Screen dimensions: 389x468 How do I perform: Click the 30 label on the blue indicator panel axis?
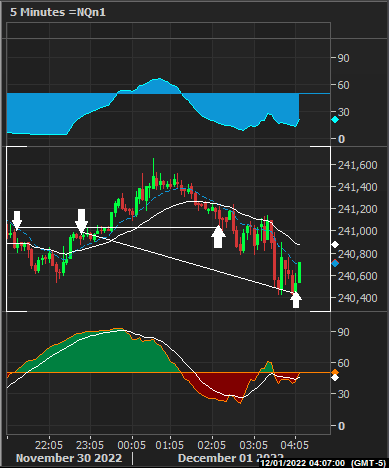343,112
